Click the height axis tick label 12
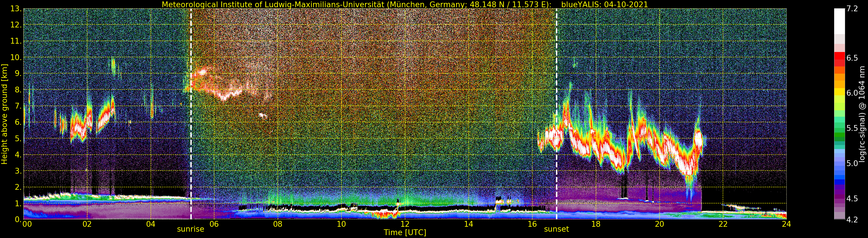Screen dimensions: 868x238 [x=16, y=25]
